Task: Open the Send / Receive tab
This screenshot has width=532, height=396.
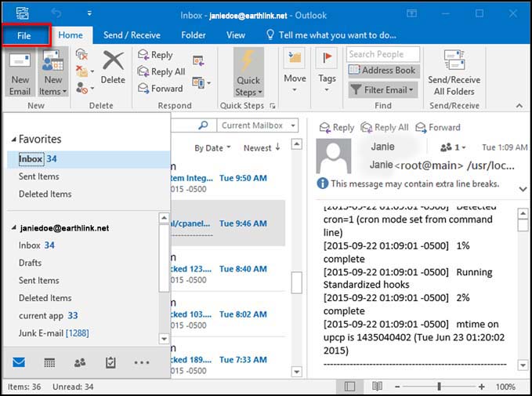Action: coord(132,35)
